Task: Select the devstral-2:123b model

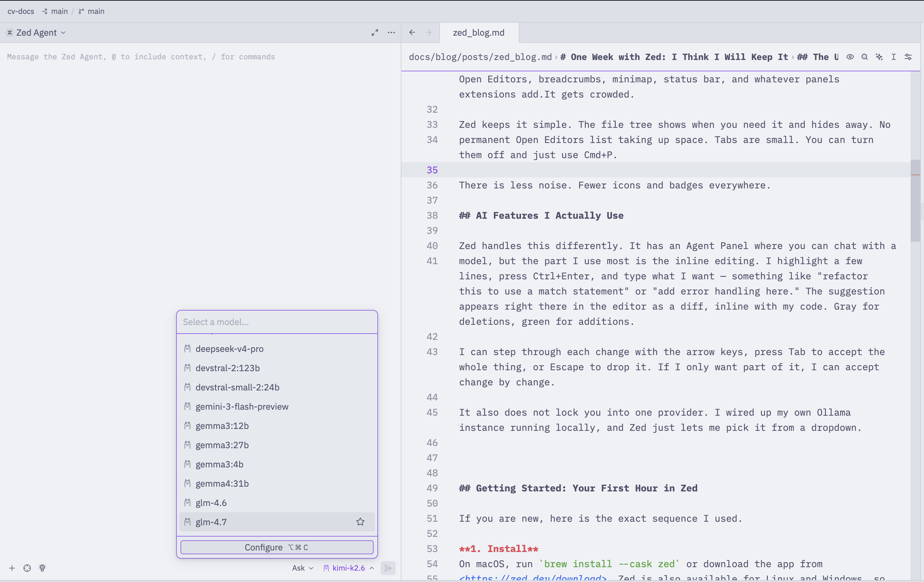Action: coord(277,368)
